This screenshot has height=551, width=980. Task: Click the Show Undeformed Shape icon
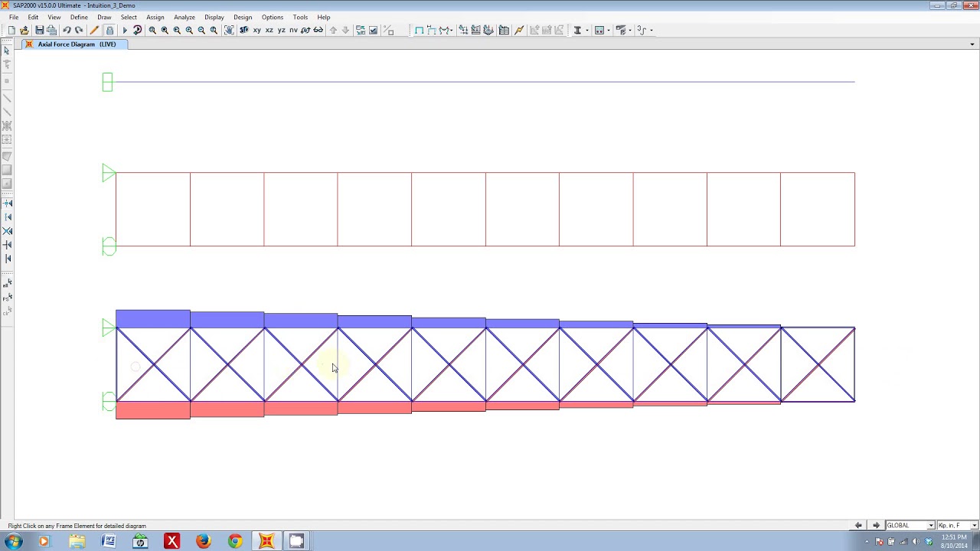coord(420,31)
